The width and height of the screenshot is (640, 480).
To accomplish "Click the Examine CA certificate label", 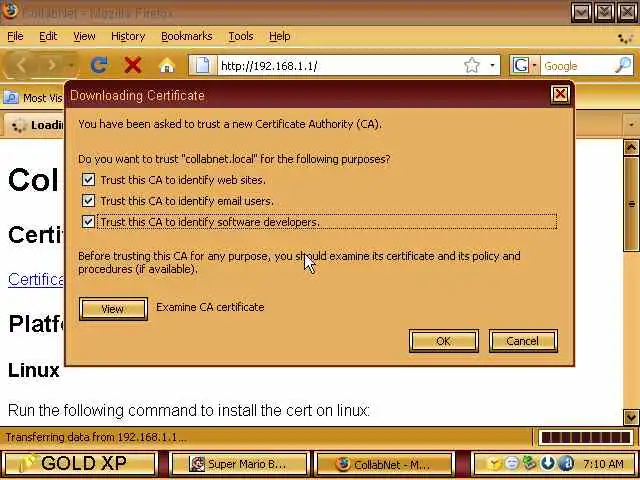I will pyautogui.click(x=210, y=307).
